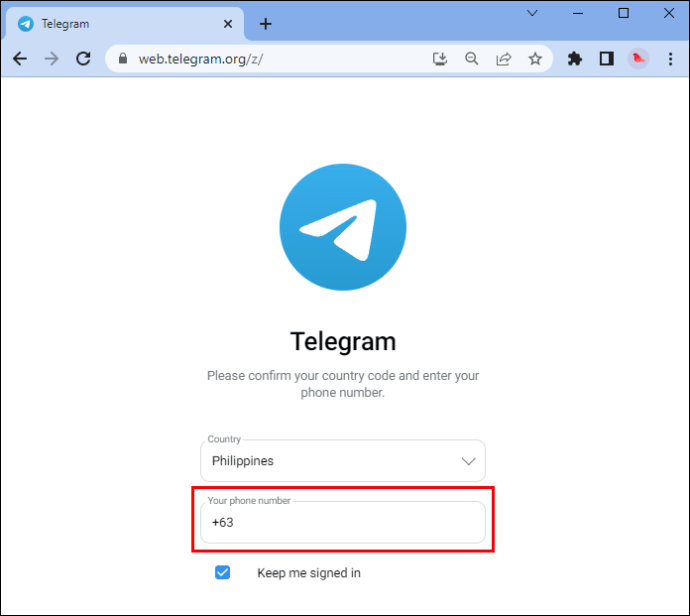The height and width of the screenshot is (616, 690).
Task: Close the Telegram tab
Action: coord(228,24)
